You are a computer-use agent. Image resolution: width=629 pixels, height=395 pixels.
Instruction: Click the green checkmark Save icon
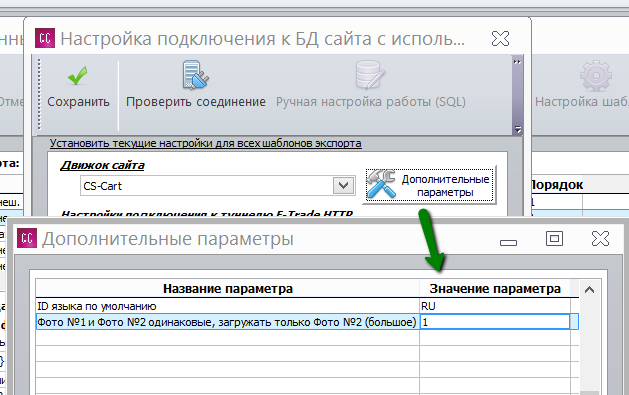tap(77, 75)
